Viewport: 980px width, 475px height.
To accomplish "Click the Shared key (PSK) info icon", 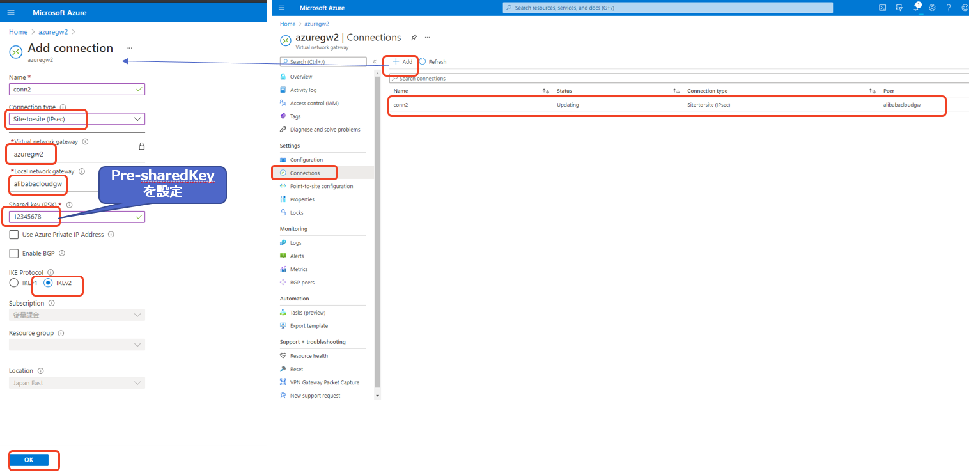I will coord(69,205).
